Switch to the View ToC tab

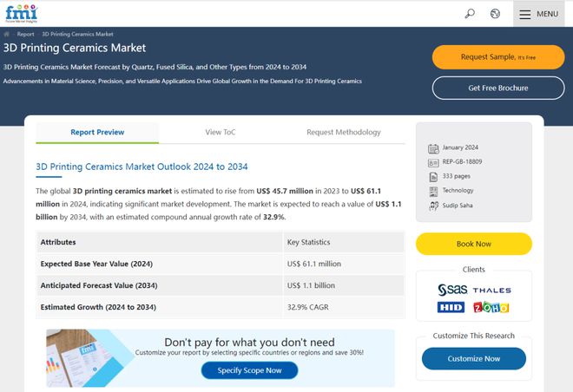221,133
